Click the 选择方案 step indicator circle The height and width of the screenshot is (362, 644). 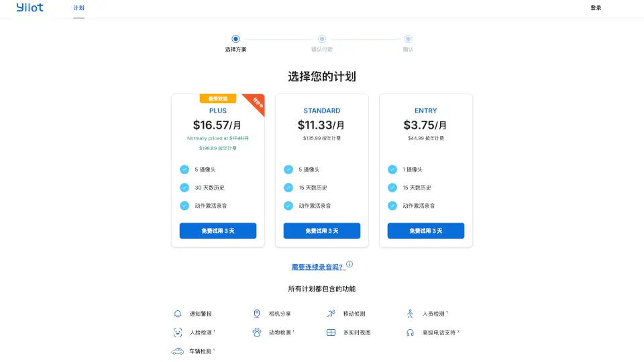click(235, 39)
